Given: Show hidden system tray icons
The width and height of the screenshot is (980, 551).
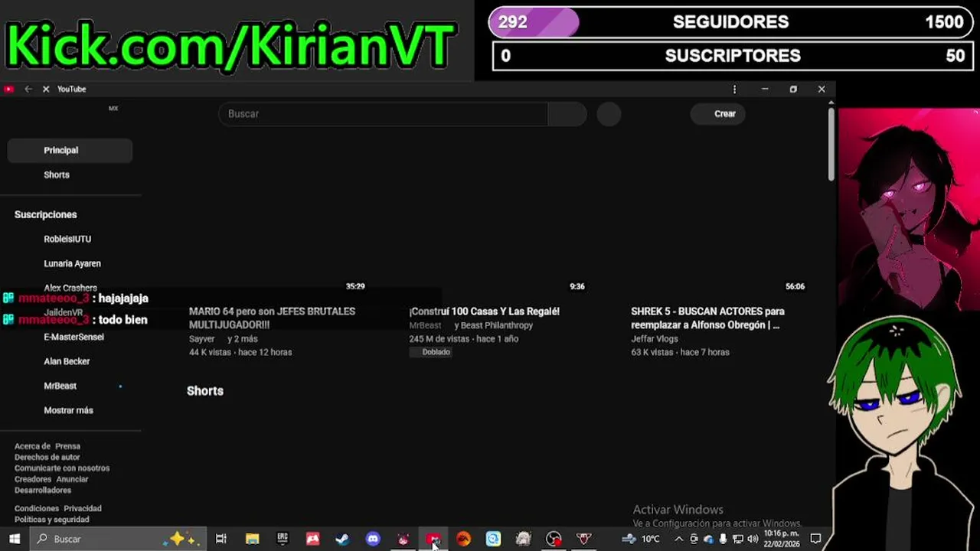Looking at the screenshot, I should tap(678, 540).
